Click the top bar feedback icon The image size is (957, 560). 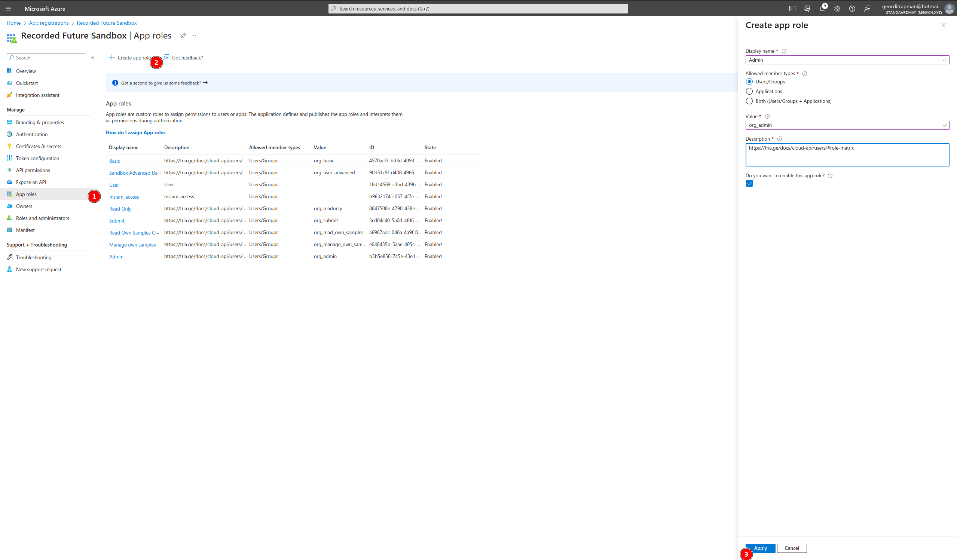tap(867, 9)
